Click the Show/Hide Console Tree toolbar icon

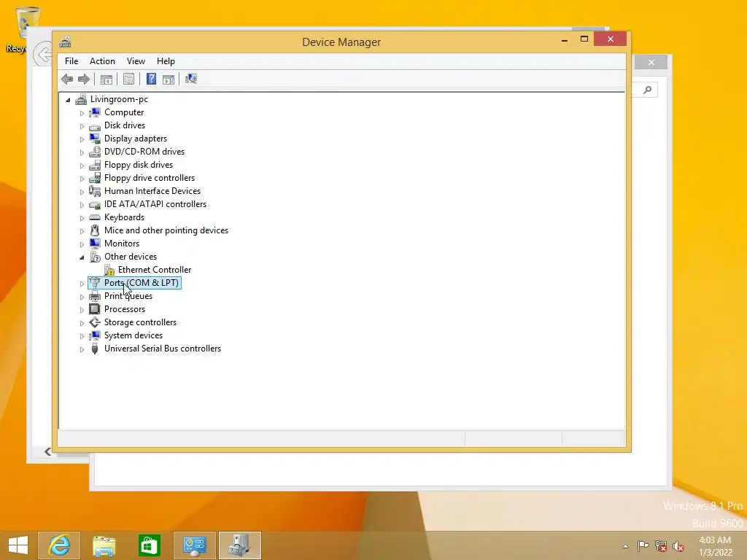(107, 79)
